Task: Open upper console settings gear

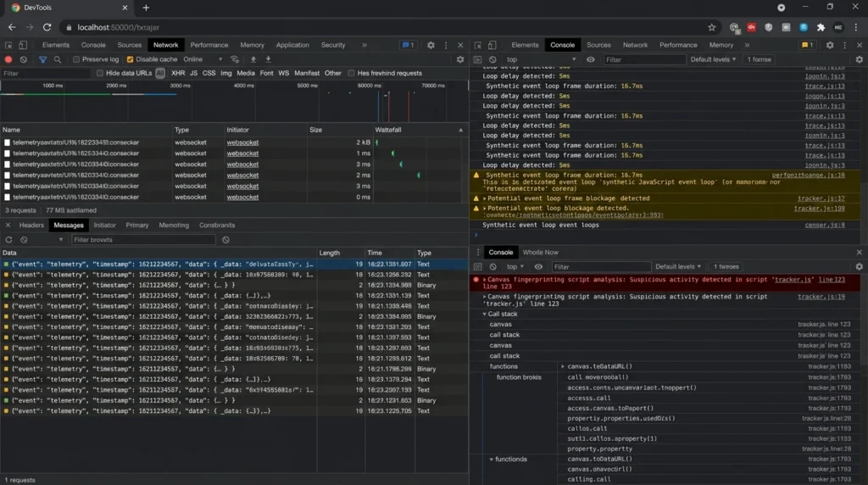Action: pos(860,59)
